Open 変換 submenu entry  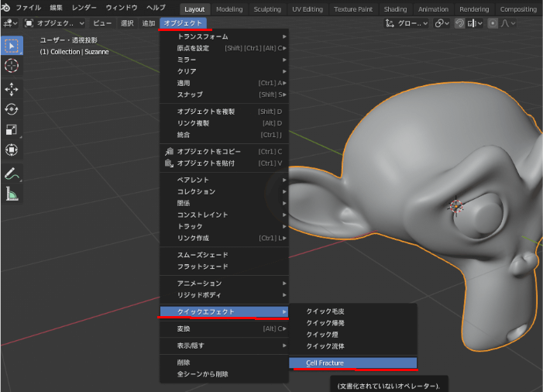click(224, 328)
